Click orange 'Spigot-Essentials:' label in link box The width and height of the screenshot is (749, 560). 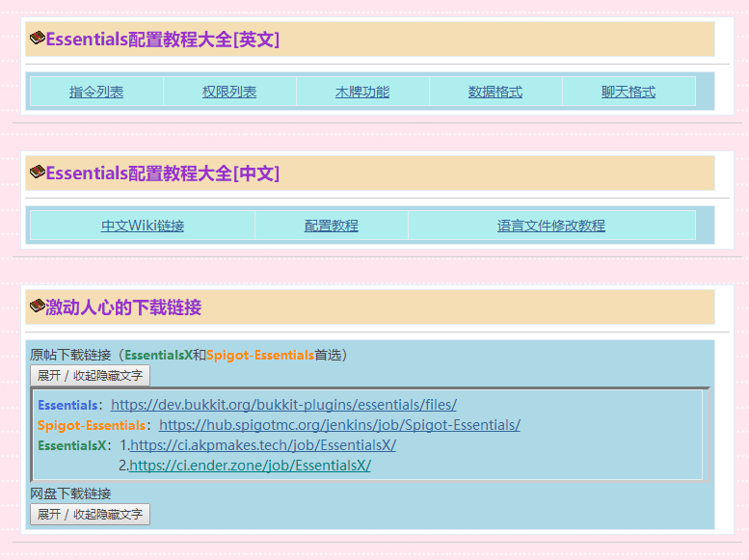click(x=94, y=425)
